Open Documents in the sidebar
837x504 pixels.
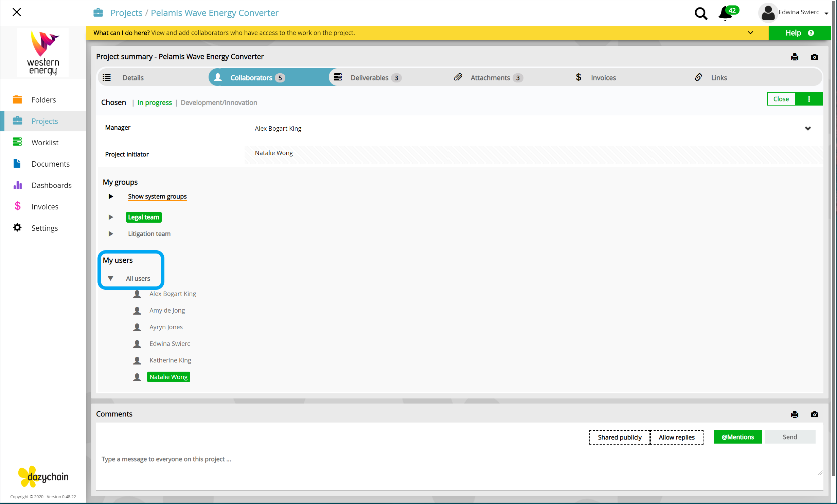[43, 164]
